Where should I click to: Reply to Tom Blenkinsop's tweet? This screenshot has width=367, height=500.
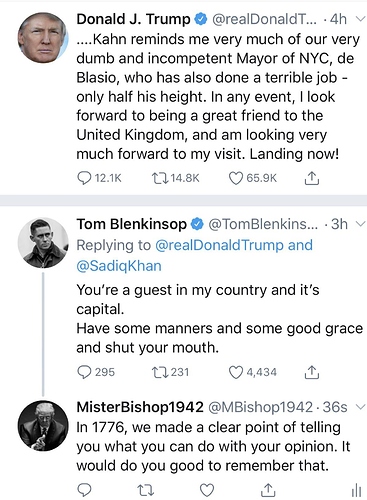click(x=84, y=372)
